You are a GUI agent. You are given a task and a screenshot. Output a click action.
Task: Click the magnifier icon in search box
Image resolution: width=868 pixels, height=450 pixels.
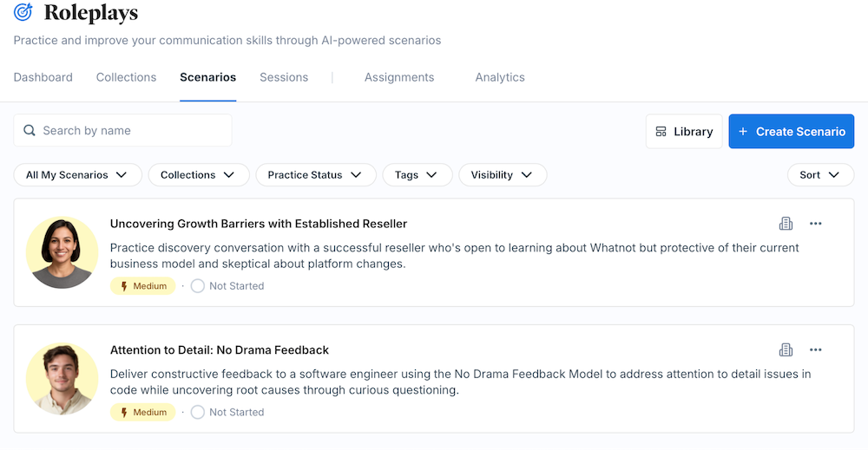[30, 131]
